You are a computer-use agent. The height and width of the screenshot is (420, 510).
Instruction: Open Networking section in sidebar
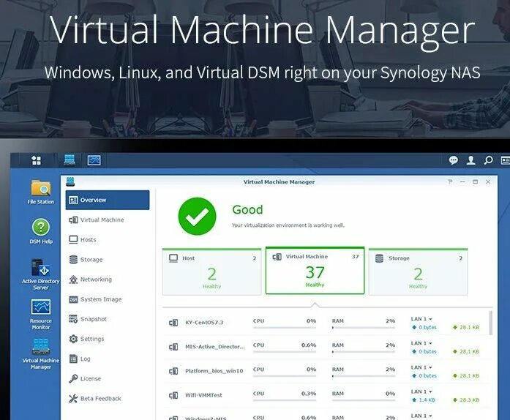click(108, 280)
